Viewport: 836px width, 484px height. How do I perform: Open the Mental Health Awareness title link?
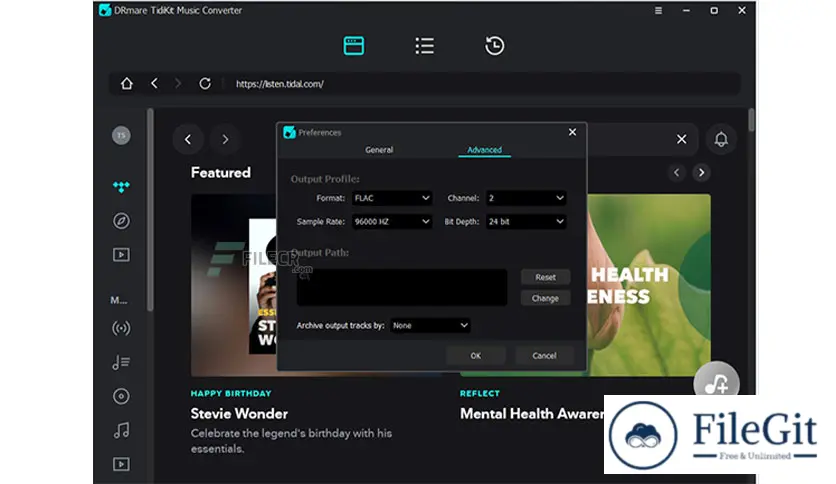pyautogui.click(x=532, y=414)
